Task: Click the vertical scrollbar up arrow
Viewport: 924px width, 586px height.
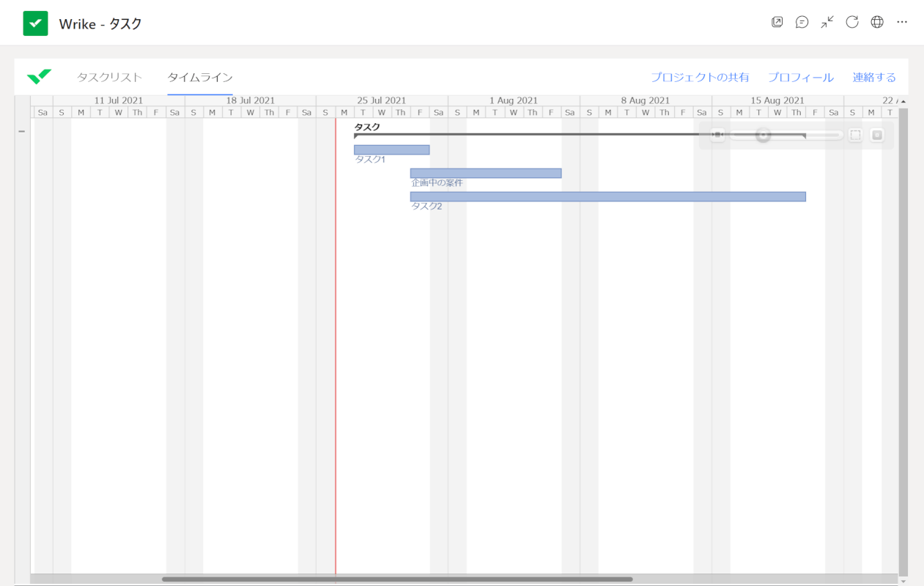Action: pos(903,101)
